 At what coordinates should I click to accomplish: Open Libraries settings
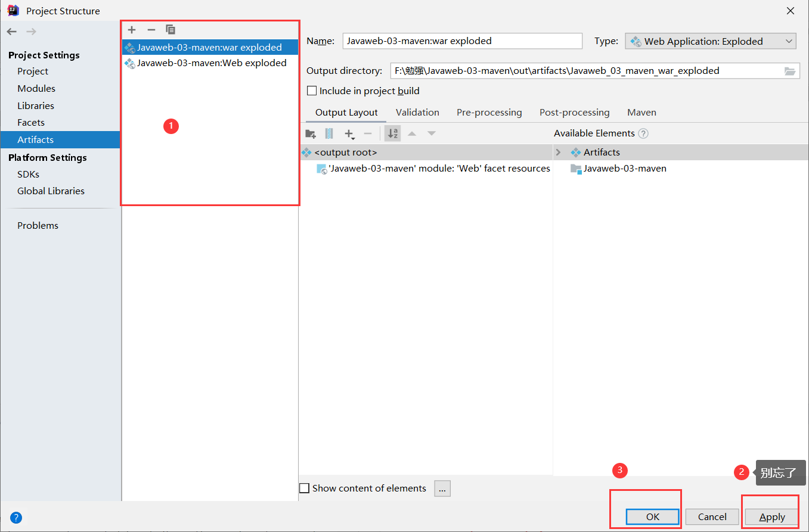[x=36, y=106]
